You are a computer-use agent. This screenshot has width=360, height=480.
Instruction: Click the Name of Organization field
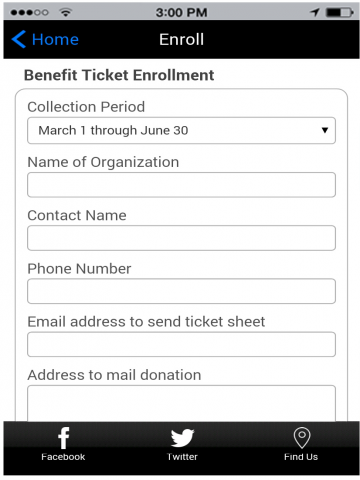point(181,185)
